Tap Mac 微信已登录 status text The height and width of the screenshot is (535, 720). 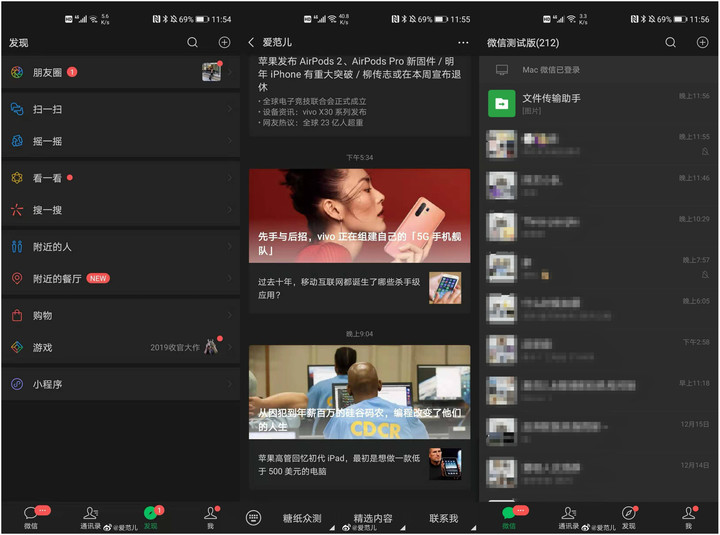click(551, 70)
